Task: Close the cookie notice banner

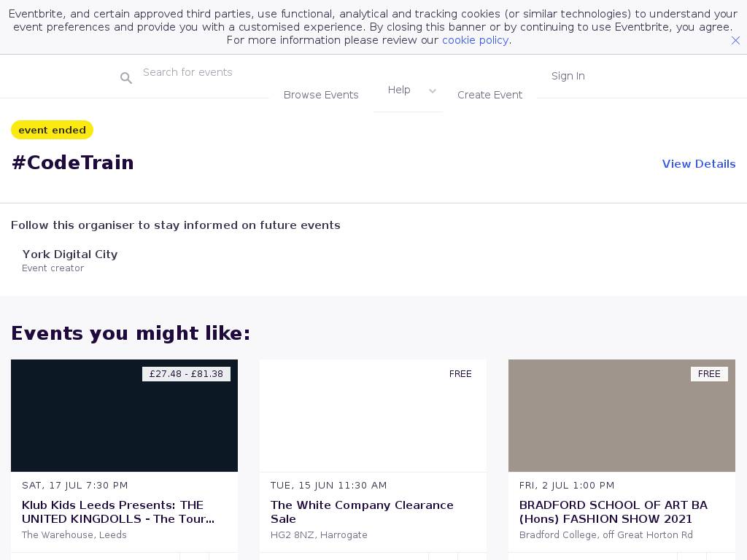Action: [x=735, y=41]
